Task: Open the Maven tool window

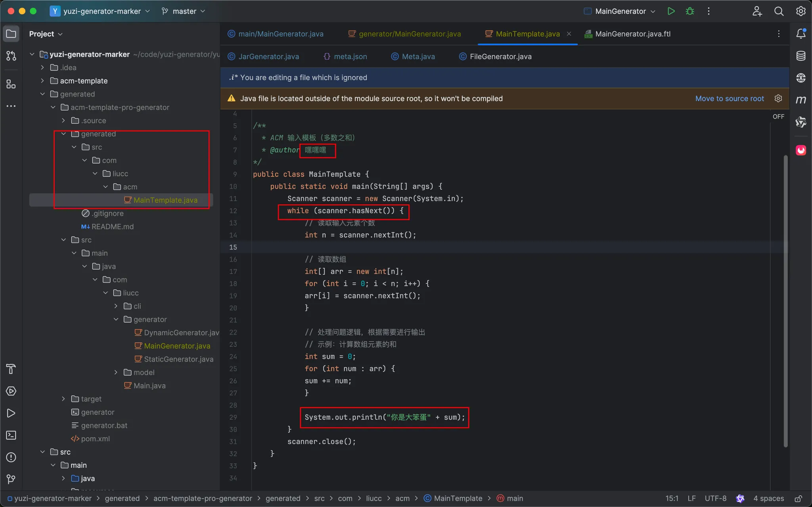Action: [801, 99]
